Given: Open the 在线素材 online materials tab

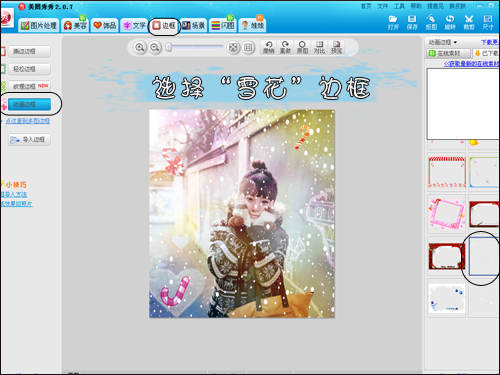Looking at the screenshot, I should click(448, 53).
